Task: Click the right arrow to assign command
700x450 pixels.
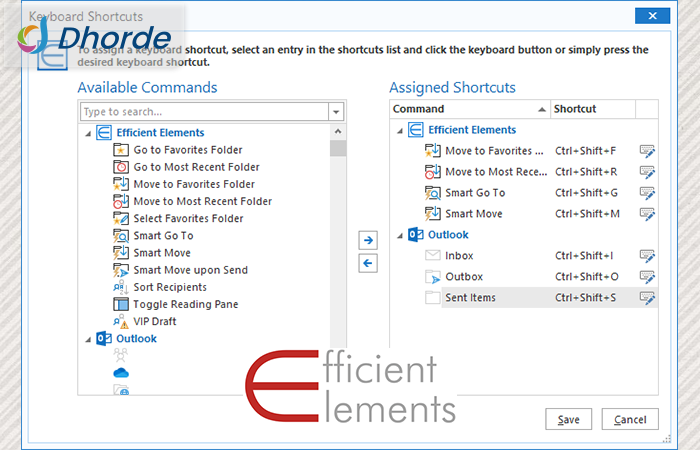Action: [x=368, y=240]
